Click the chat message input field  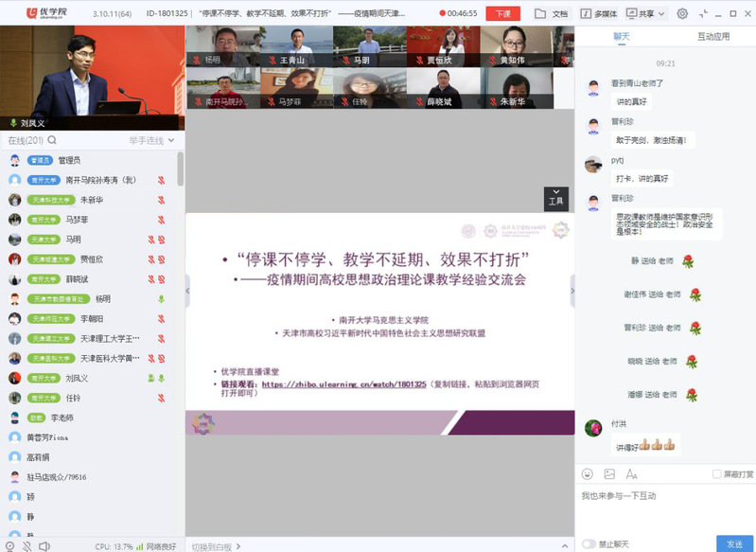point(662,507)
